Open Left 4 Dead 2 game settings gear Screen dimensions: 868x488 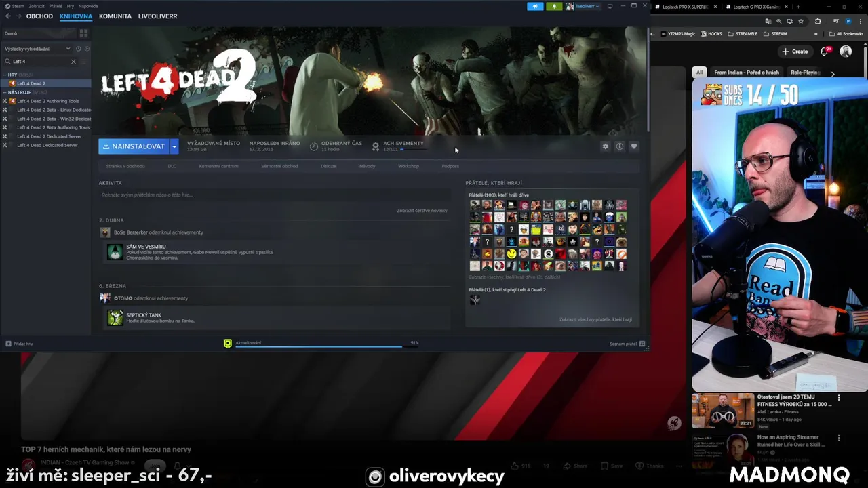point(606,146)
